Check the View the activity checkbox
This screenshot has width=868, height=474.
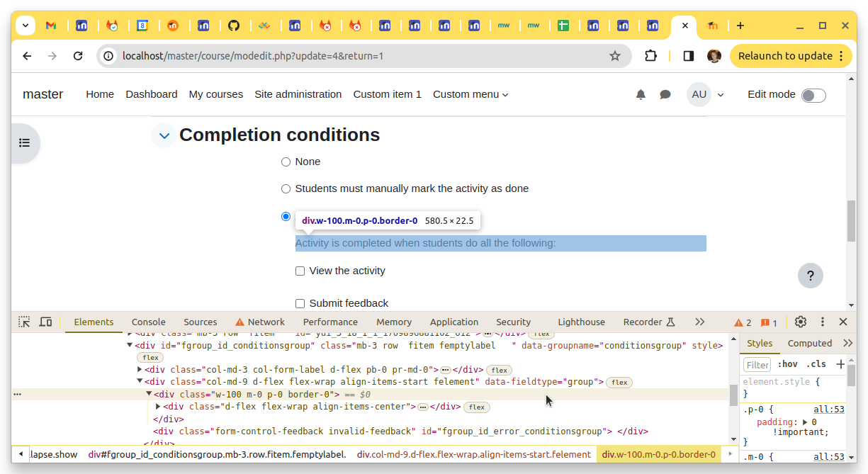[300, 271]
